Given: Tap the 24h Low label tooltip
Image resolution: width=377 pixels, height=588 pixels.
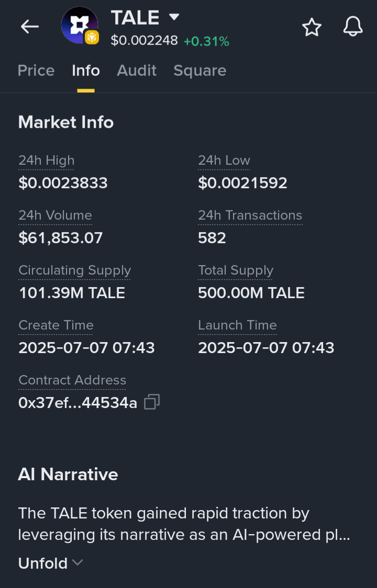Looking at the screenshot, I should [224, 161].
